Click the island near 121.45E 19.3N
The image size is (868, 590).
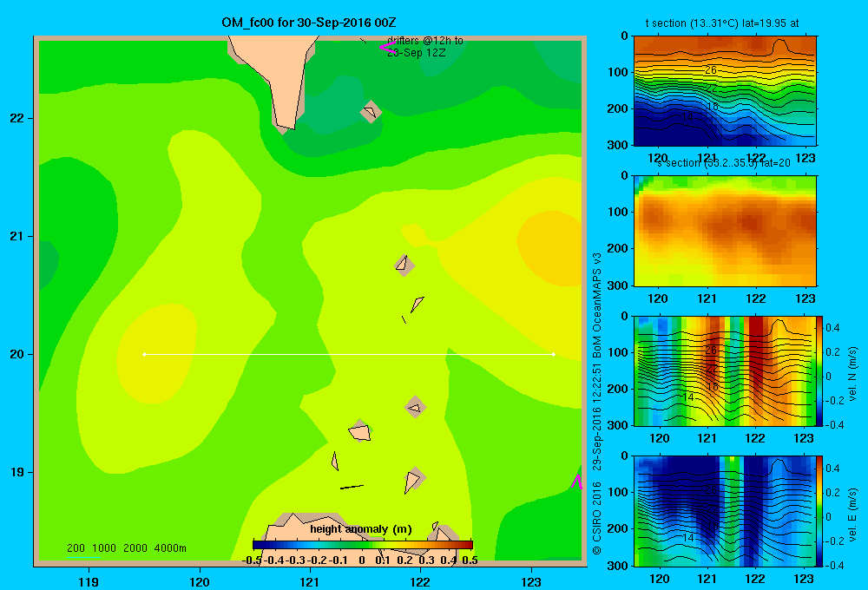coord(360,431)
